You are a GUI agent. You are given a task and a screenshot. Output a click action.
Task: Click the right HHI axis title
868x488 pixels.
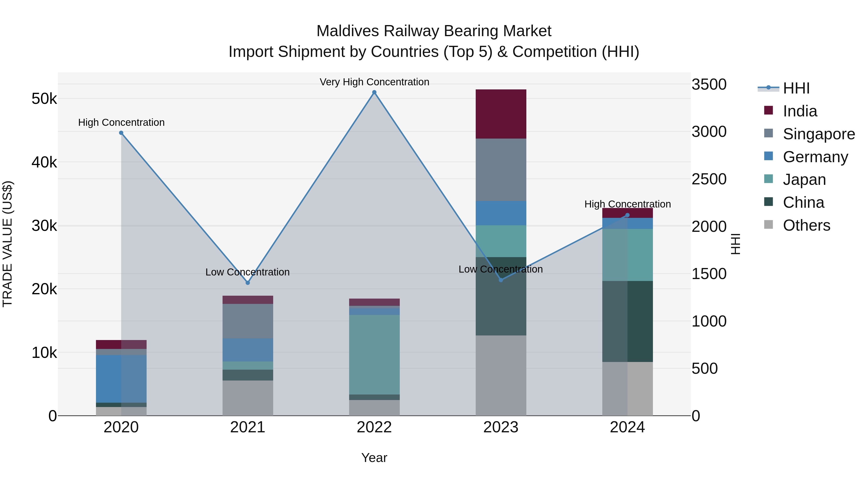tap(735, 244)
